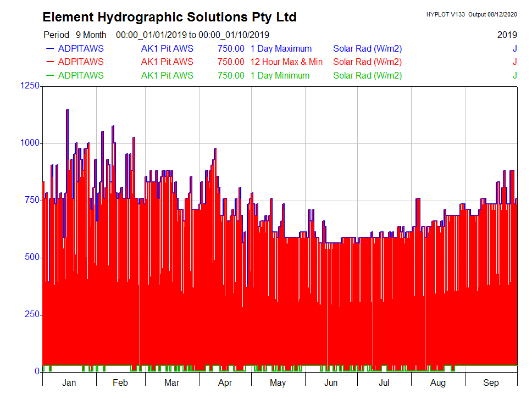Click the Jan month label on x-axis
532x399 pixels.
pyautogui.click(x=69, y=383)
